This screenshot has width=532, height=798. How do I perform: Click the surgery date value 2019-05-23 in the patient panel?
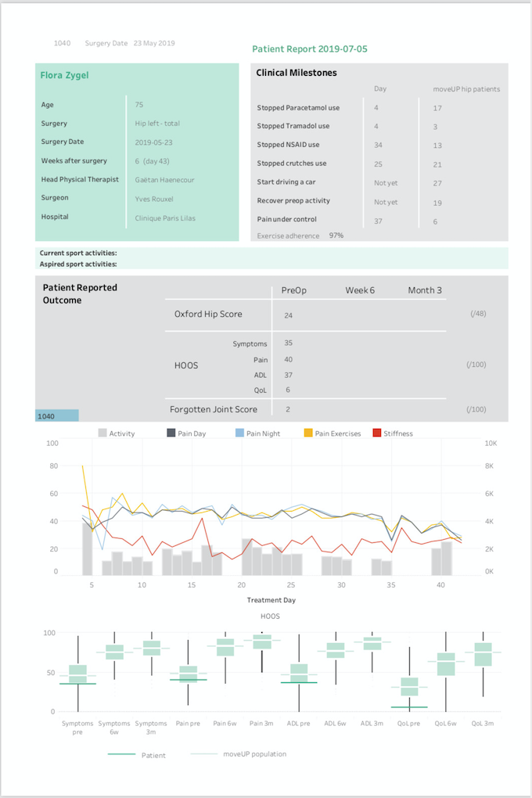tap(154, 142)
